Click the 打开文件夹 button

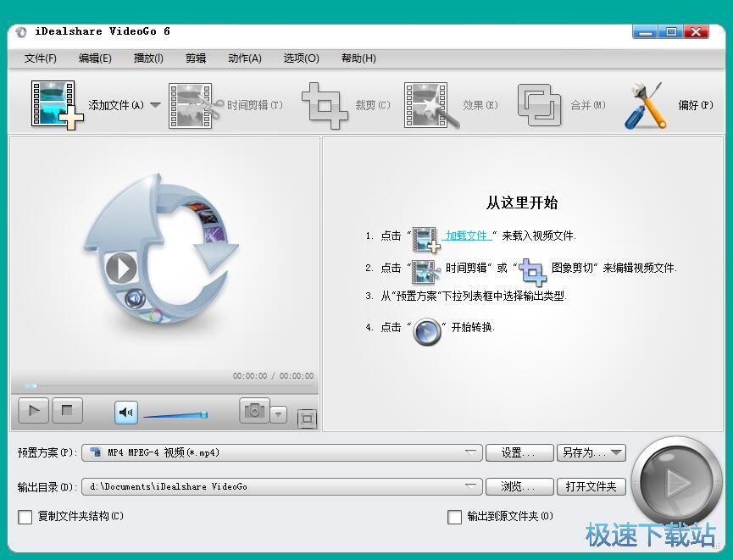(x=591, y=486)
